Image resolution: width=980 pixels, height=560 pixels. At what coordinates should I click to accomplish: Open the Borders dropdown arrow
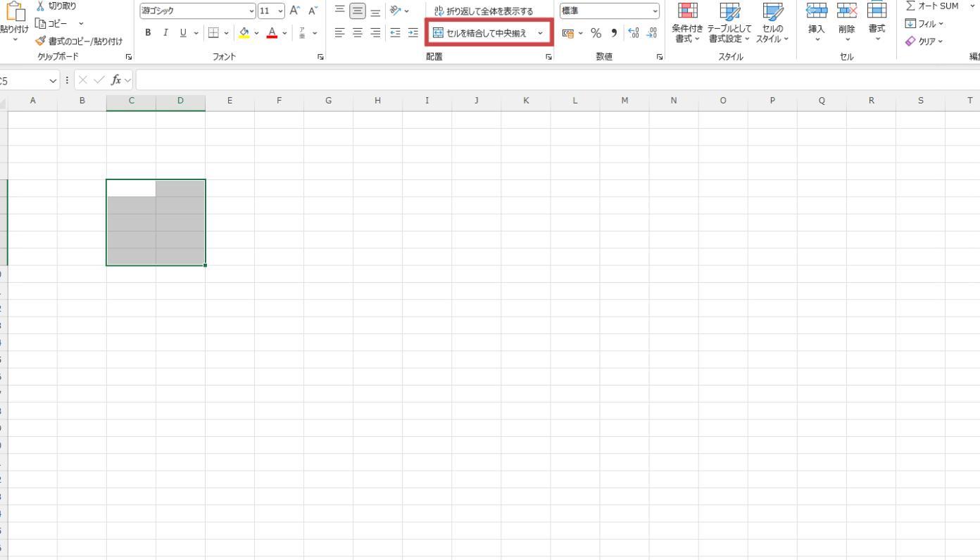226,32
